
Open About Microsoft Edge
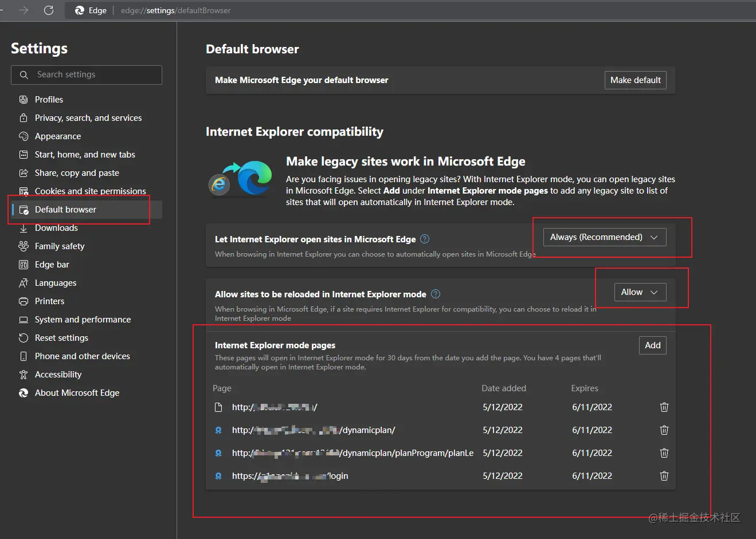tap(77, 393)
